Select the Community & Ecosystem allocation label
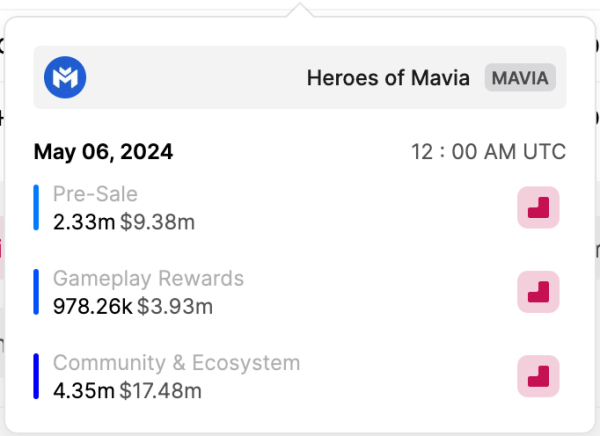Viewport: 600px width, 436px height. click(176, 363)
